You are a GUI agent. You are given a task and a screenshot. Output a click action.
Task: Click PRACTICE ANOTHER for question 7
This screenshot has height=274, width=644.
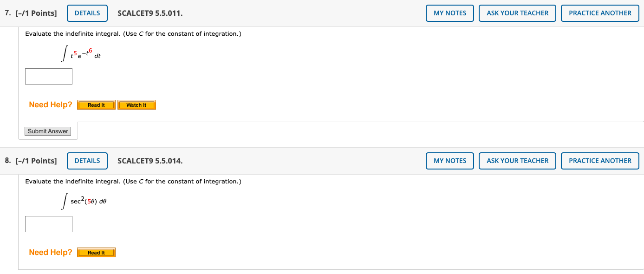[600, 13]
